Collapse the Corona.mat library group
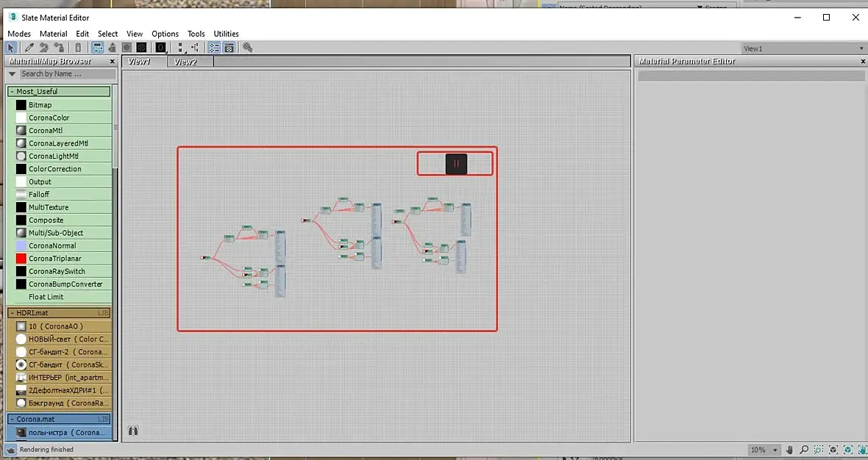The image size is (868, 460). click(x=13, y=419)
